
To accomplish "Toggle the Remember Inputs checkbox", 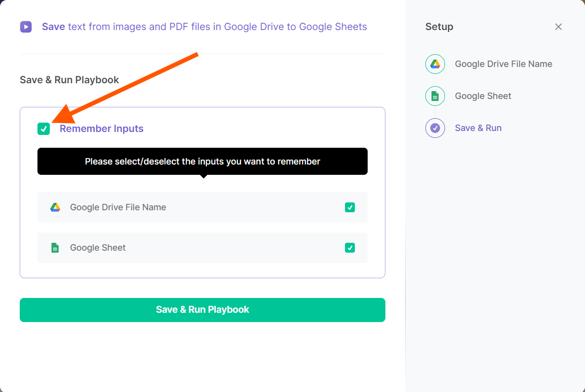I will 44,129.
